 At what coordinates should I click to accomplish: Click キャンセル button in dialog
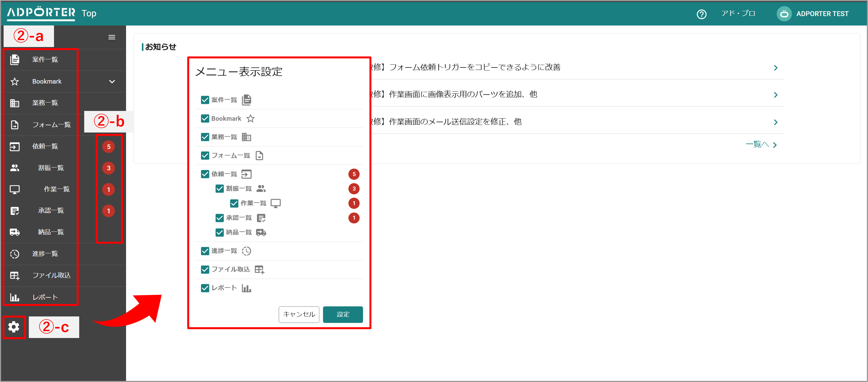coord(299,314)
